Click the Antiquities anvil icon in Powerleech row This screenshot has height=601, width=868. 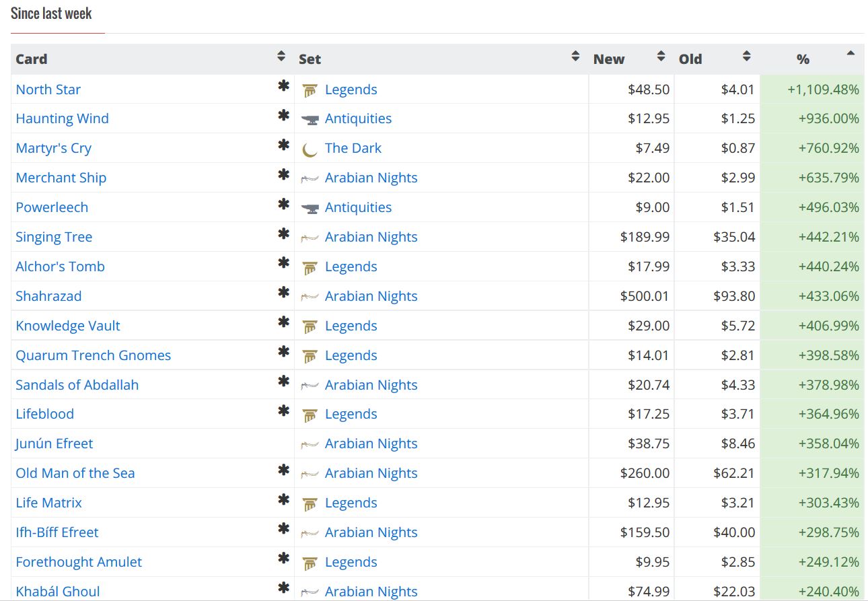click(x=310, y=208)
